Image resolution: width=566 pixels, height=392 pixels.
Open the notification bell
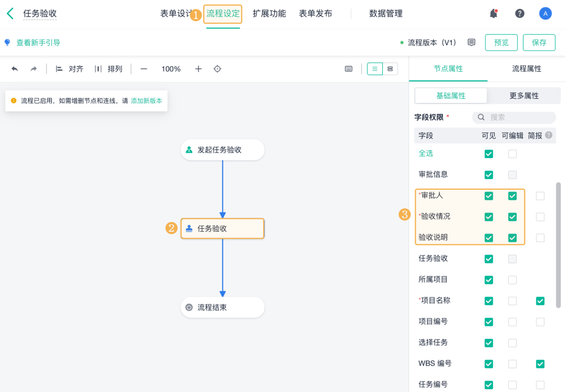pyautogui.click(x=493, y=13)
